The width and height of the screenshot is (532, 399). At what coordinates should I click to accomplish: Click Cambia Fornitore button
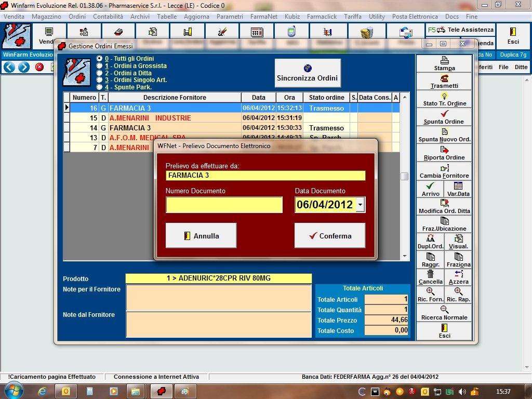[444, 171]
